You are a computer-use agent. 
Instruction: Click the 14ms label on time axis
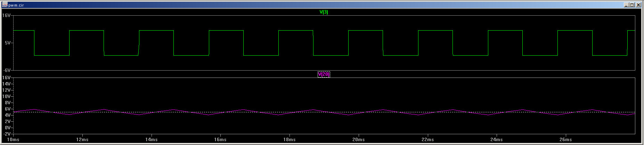(x=151, y=139)
